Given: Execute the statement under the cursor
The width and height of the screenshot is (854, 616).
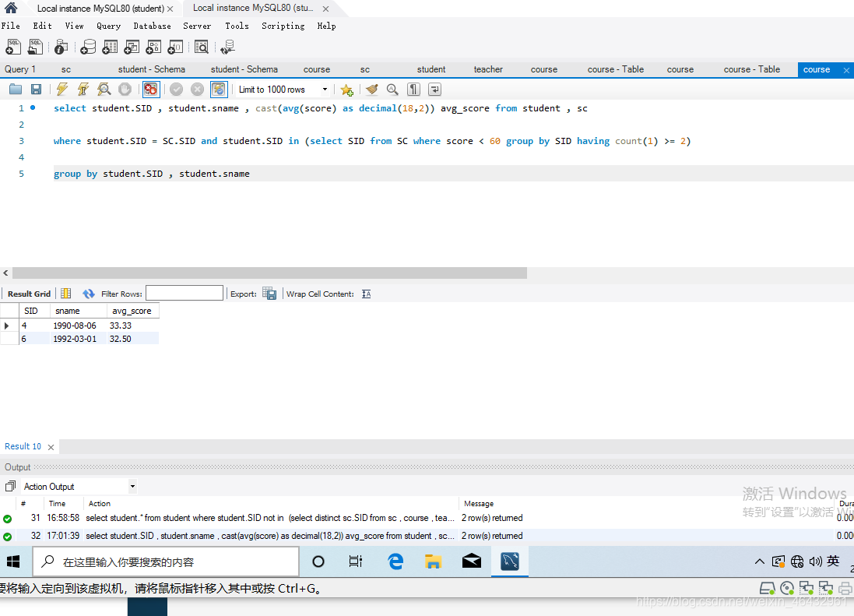Looking at the screenshot, I should pyautogui.click(x=83, y=90).
